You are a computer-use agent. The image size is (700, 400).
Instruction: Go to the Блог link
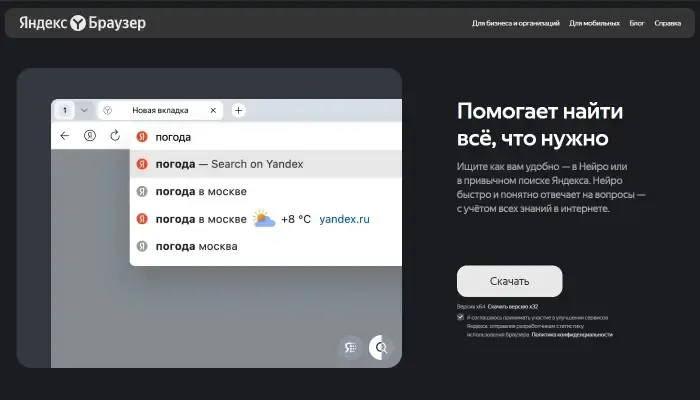[x=637, y=23]
